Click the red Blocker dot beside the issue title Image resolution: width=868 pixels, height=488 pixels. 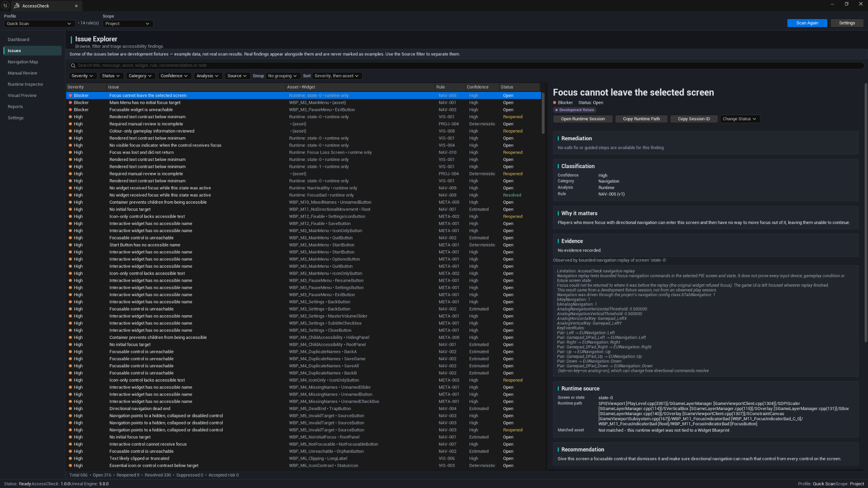pos(554,103)
